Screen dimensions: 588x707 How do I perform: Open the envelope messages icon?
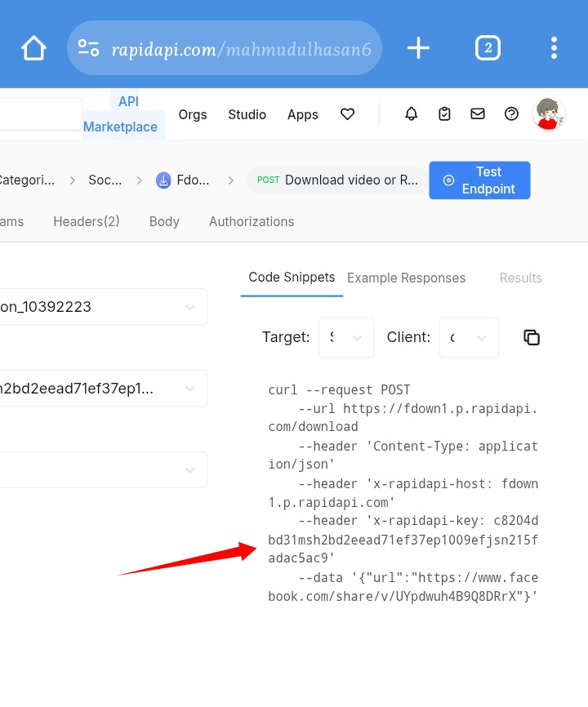[x=478, y=114]
